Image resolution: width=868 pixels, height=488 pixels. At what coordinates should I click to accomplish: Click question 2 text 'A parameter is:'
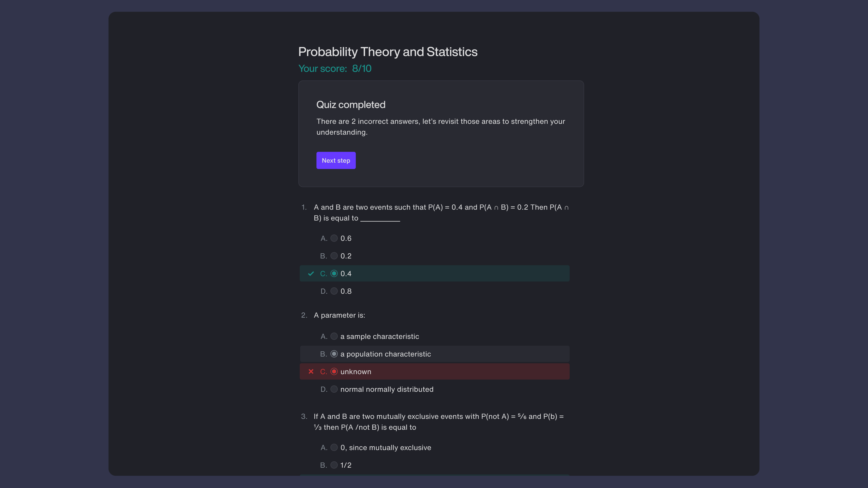pos(339,315)
